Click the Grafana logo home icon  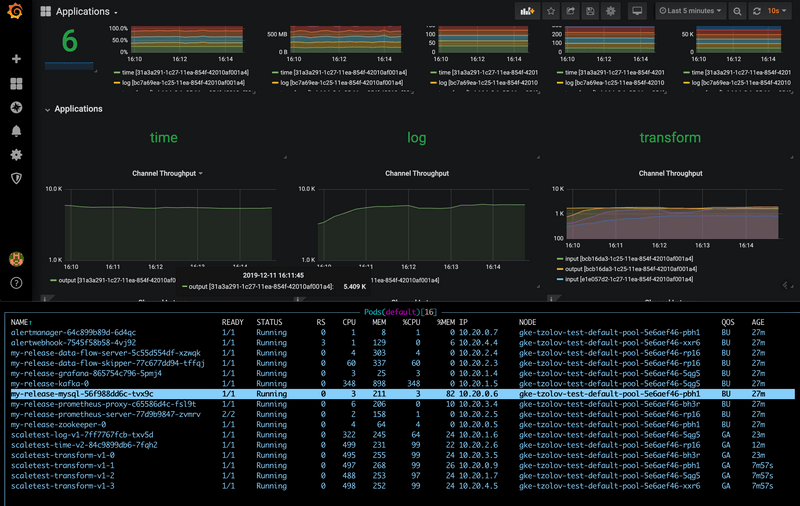(x=15, y=11)
